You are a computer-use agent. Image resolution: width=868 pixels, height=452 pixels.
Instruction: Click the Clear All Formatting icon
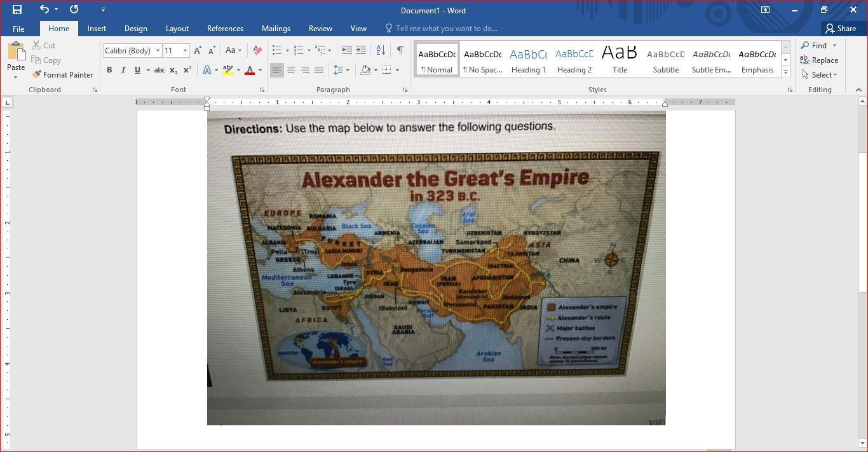coord(257,50)
